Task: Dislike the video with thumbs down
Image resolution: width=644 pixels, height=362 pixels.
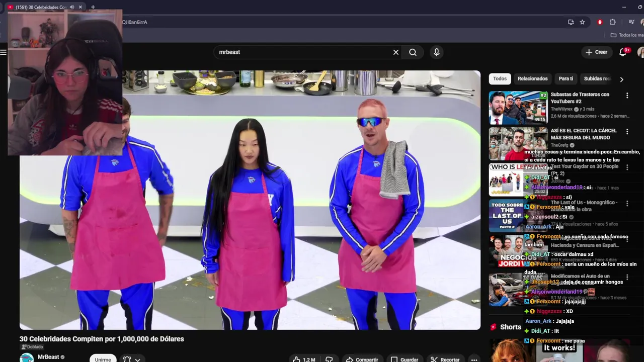Action: pos(329,359)
